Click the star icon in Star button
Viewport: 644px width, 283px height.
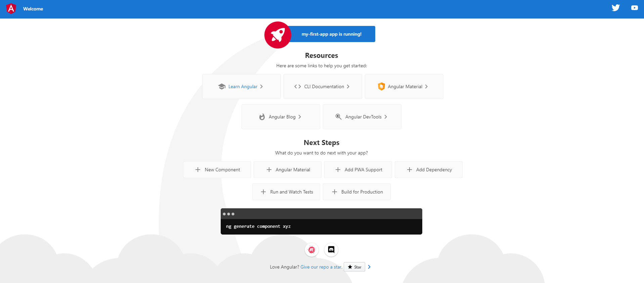point(350,267)
